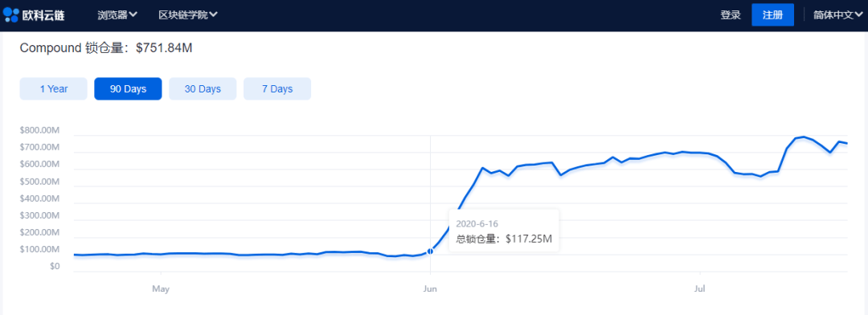Click the $300.00M y-axis label
The height and width of the screenshot is (315, 868).
[x=39, y=215]
